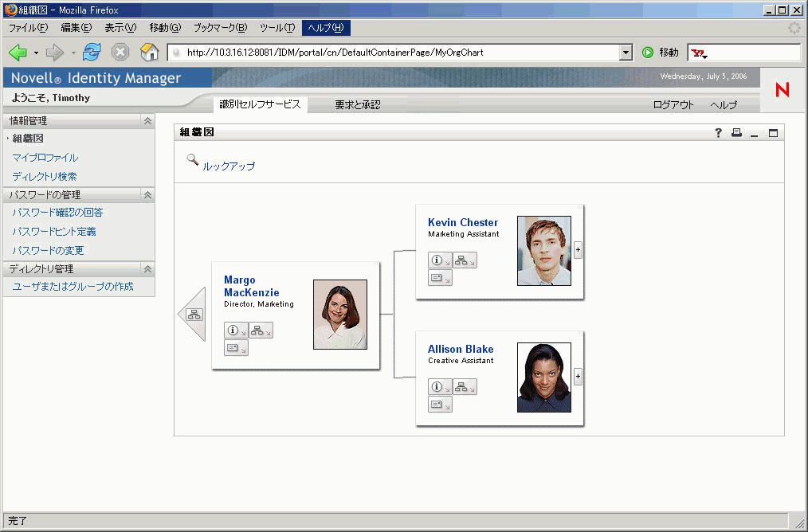Open Kevin Chester's identity info icon
The height and width of the screenshot is (532, 808).
[440, 260]
